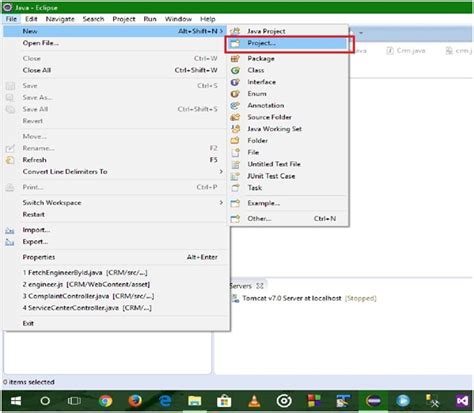This screenshot has width=474, height=413.
Task: Click the Java Working Set icon
Action: pyautogui.click(x=235, y=129)
